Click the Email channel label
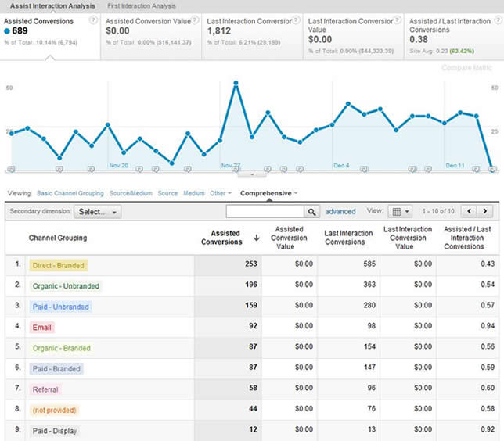This screenshot has width=504, height=441. click(41, 328)
